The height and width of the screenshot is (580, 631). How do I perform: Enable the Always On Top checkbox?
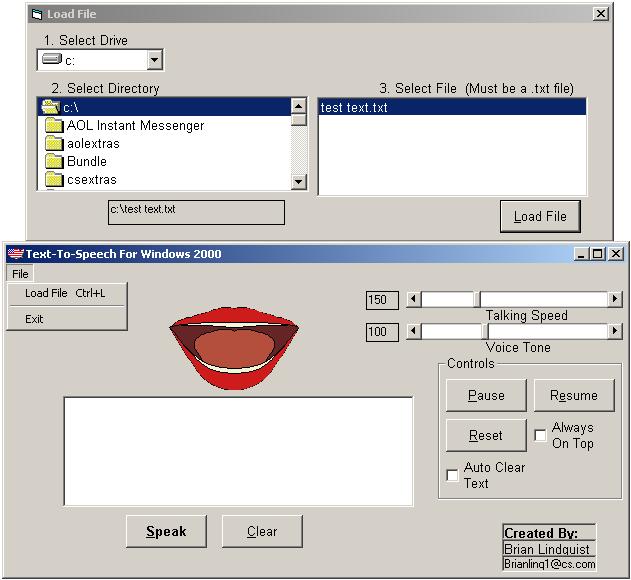tap(540, 436)
